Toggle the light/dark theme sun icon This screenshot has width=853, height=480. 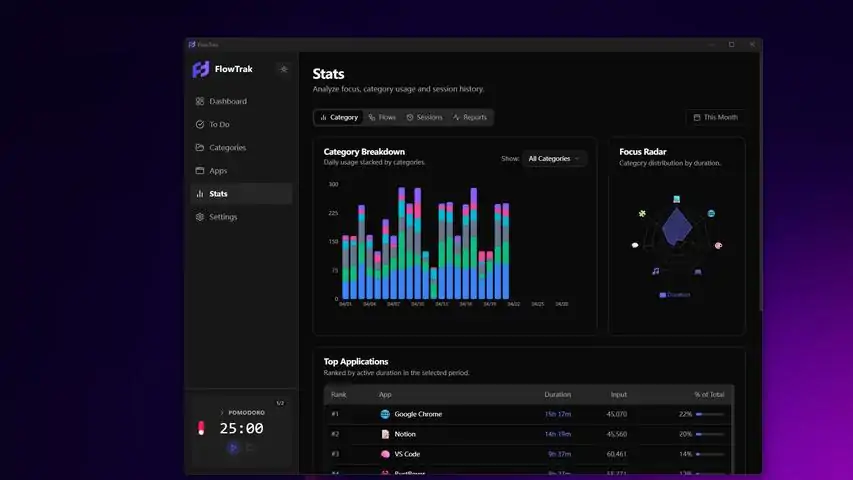[283, 69]
